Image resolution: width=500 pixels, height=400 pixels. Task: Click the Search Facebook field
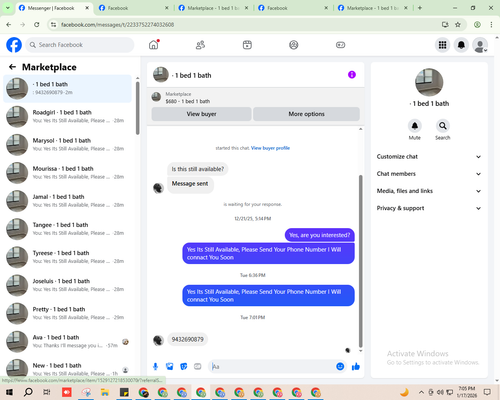(x=80, y=45)
